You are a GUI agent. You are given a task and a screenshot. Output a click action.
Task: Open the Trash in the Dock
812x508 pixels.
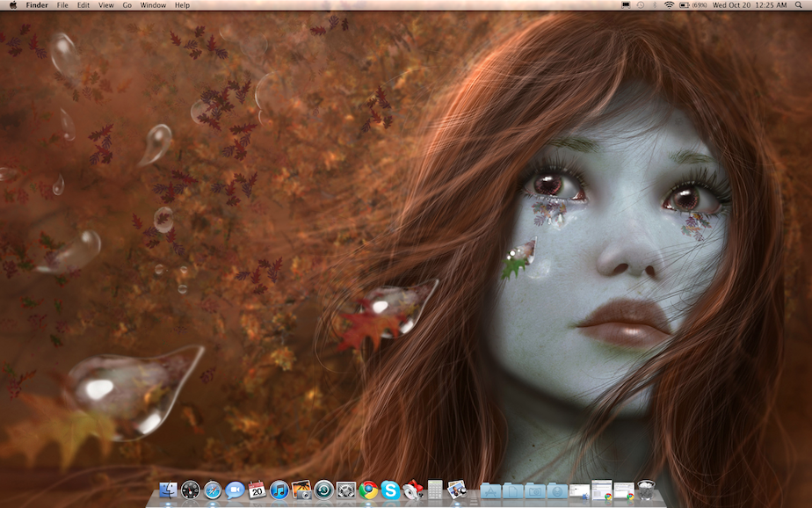pos(646,490)
